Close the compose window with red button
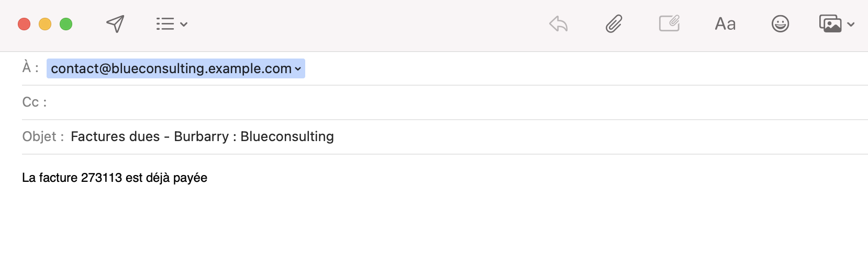 click(24, 24)
